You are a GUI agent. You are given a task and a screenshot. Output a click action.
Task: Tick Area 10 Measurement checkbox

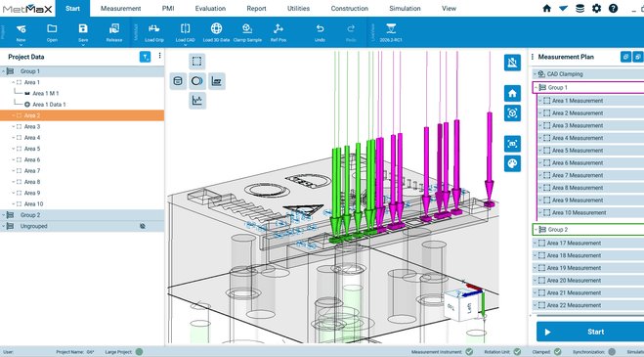(546, 212)
